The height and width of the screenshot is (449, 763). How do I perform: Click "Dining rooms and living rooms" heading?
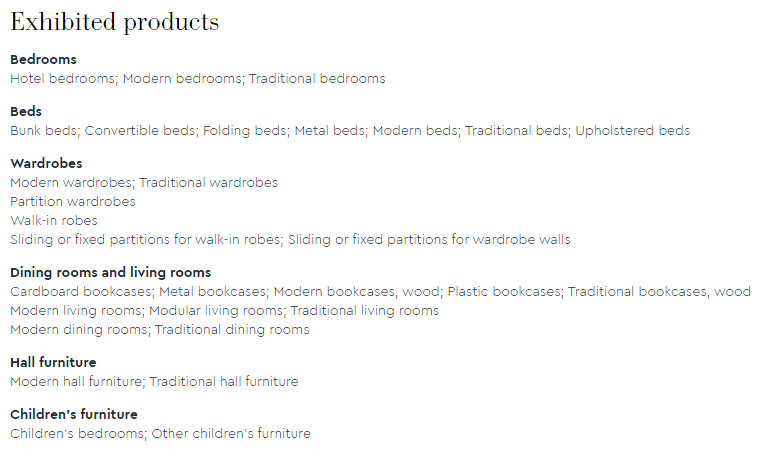(x=110, y=272)
